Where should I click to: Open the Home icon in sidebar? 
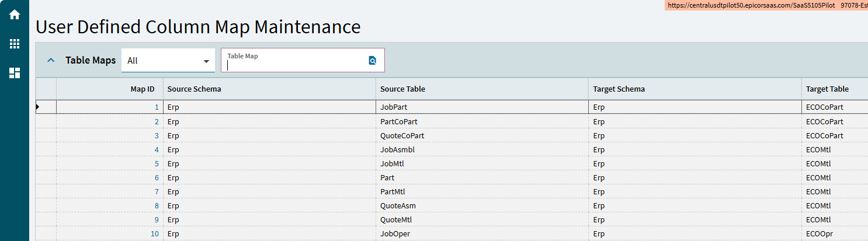(x=15, y=15)
